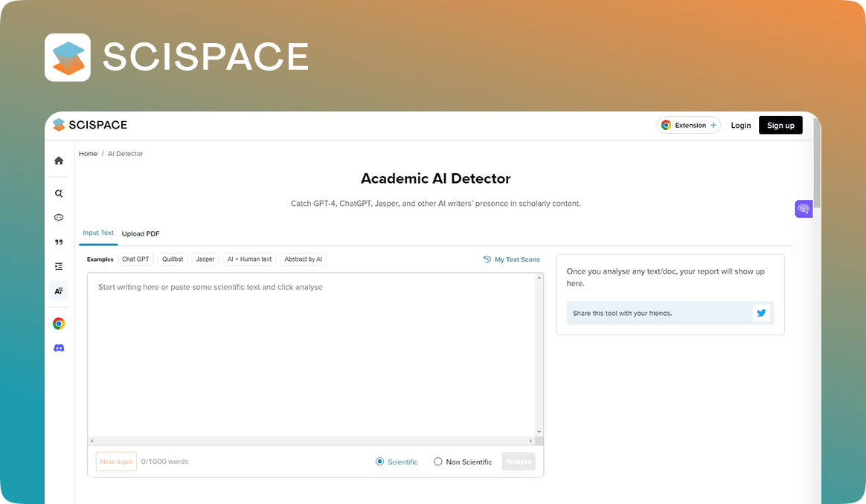The height and width of the screenshot is (504, 866).
Task: Switch to the Upload PDF tab
Action: (141, 233)
